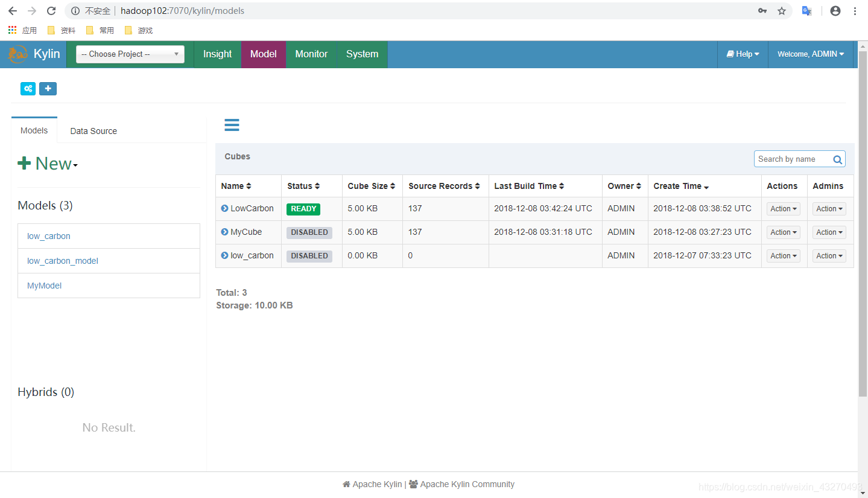
Task: Click the 2018-12-08 03:42:24 UTC build time
Action: [543, 208]
